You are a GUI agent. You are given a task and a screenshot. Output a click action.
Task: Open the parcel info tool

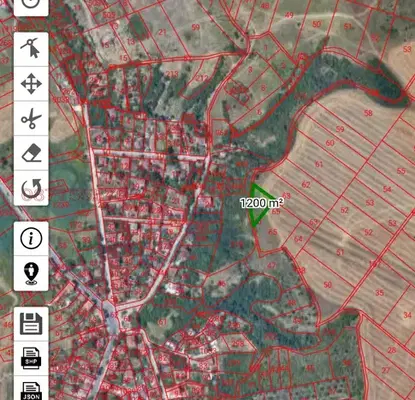pos(31,239)
